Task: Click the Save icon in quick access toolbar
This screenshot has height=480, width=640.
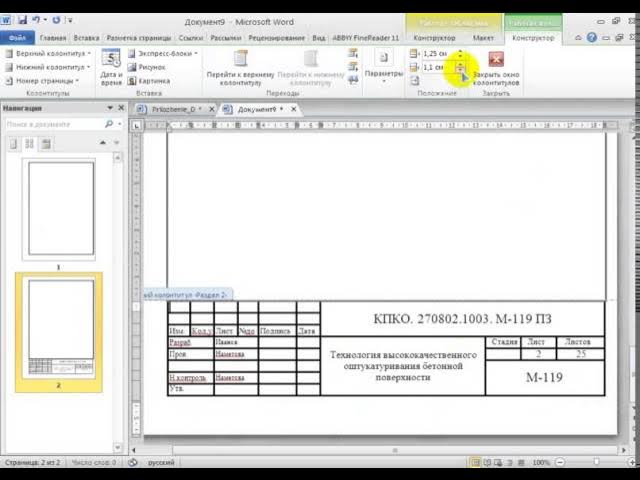Action: coord(22,20)
